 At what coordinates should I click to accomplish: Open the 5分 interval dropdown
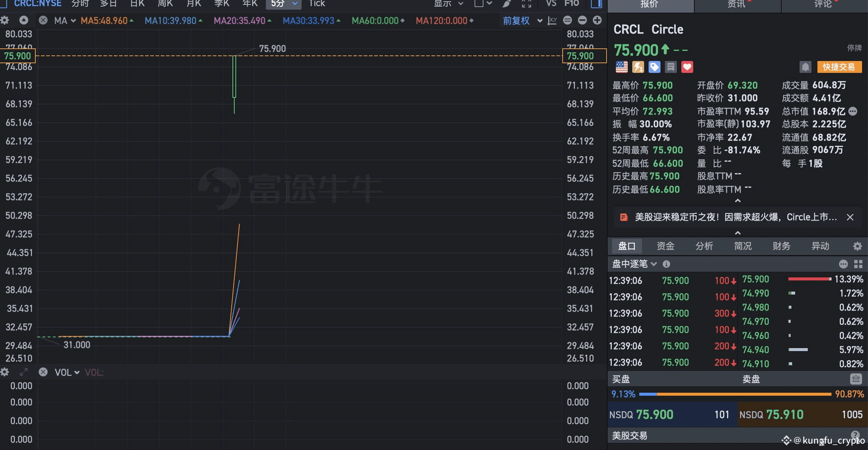(284, 4)
